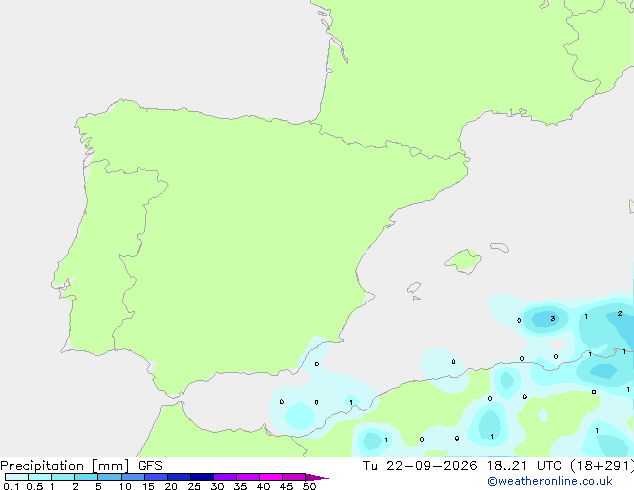Click the 2 mm precipitation value marker
The width and height of the screenshot is (634, 490).
click(620, 314)
